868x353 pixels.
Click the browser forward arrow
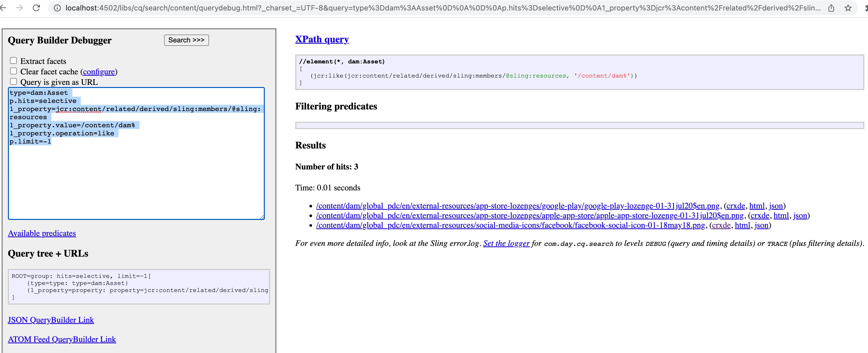click(x=20, y=8)
